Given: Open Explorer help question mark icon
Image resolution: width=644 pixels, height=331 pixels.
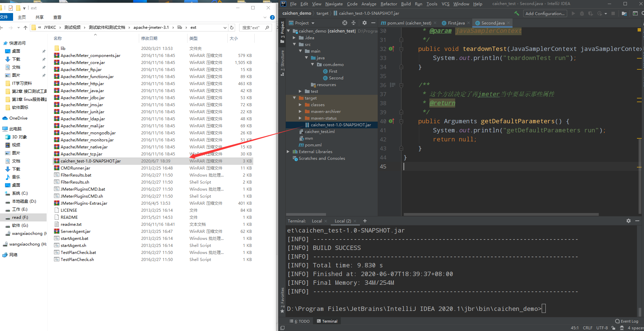Looking at the screenshot, I should click(x=272, y=17).
